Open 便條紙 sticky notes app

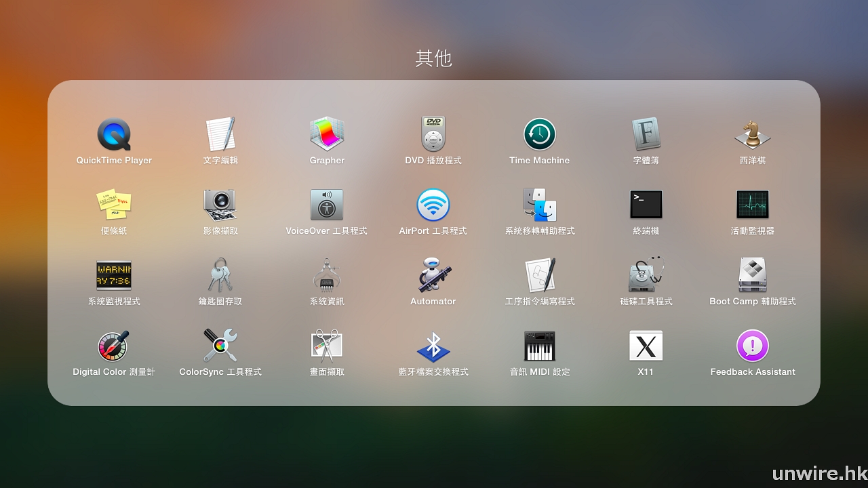pos(114,205)
